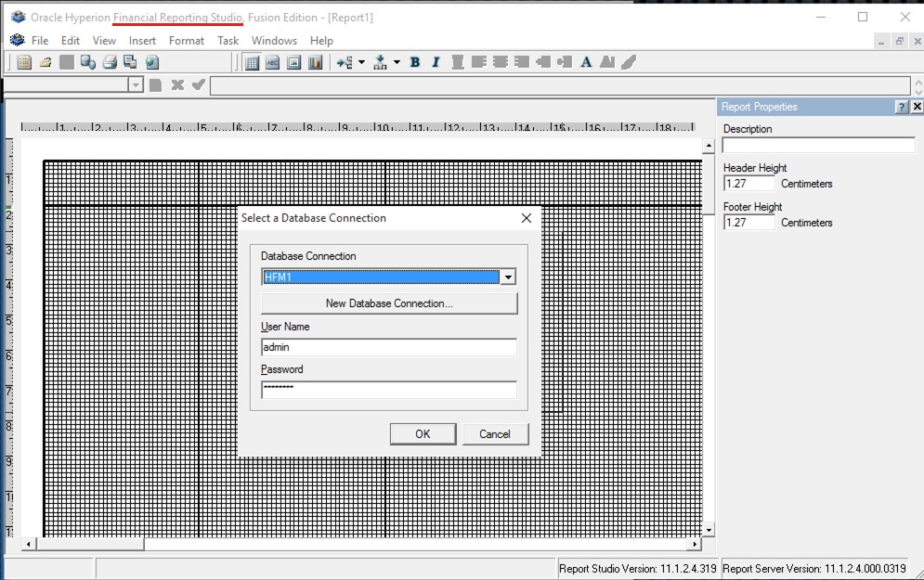Image resolution: width=924 pixels, height=580 pixels.
Task: Click the formula bar text field
Action: point(560,85)
